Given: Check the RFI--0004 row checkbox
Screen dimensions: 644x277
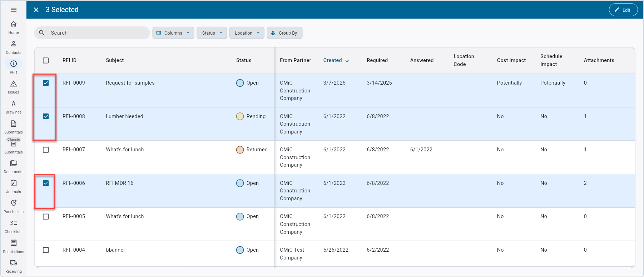Looking at the screenshot, I should tap(46, 250).
